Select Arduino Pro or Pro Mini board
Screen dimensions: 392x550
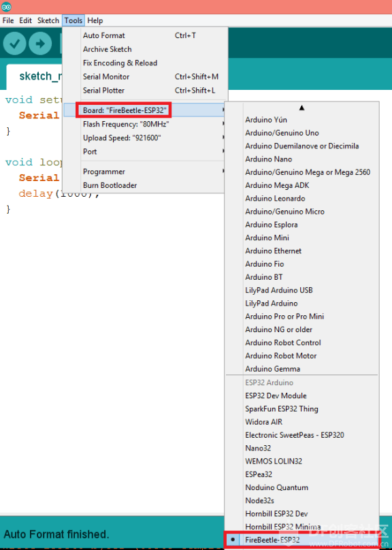pos(301,317)
